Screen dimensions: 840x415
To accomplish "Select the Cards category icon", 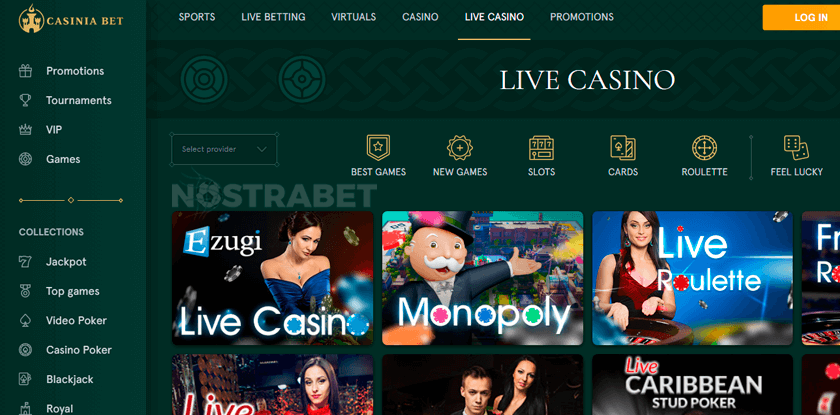I will (623, 147).
